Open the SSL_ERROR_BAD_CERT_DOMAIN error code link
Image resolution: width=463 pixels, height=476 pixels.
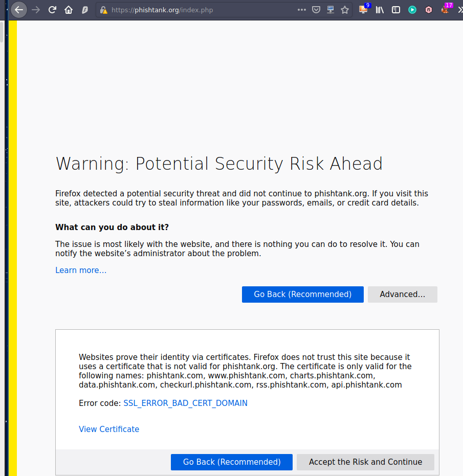tap(185, 403)
